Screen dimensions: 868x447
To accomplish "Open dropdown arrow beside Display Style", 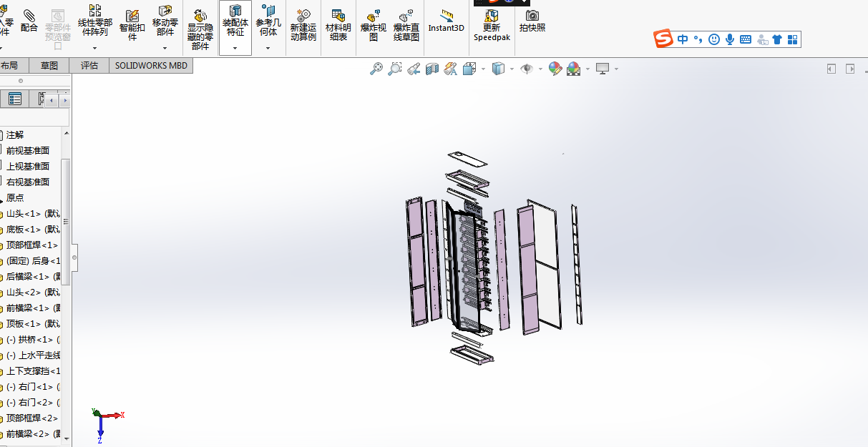I will [x=512, y=69].
